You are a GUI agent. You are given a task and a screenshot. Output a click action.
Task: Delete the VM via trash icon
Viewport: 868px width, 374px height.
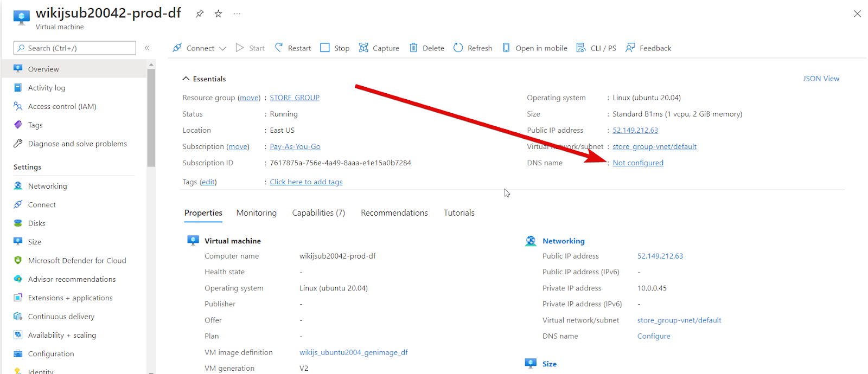coord(413,48)
